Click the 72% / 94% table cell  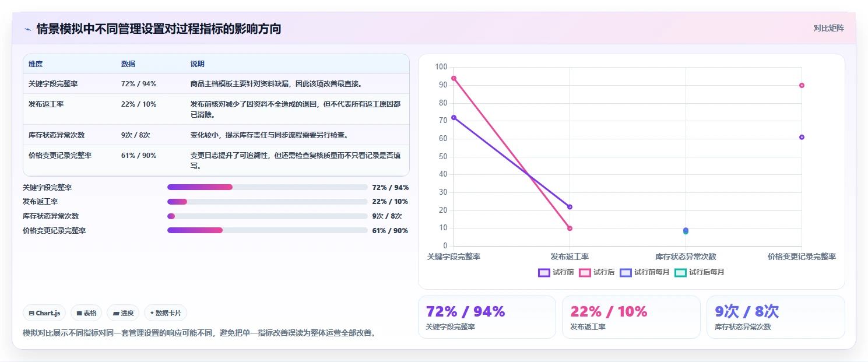tap(139, 84)
